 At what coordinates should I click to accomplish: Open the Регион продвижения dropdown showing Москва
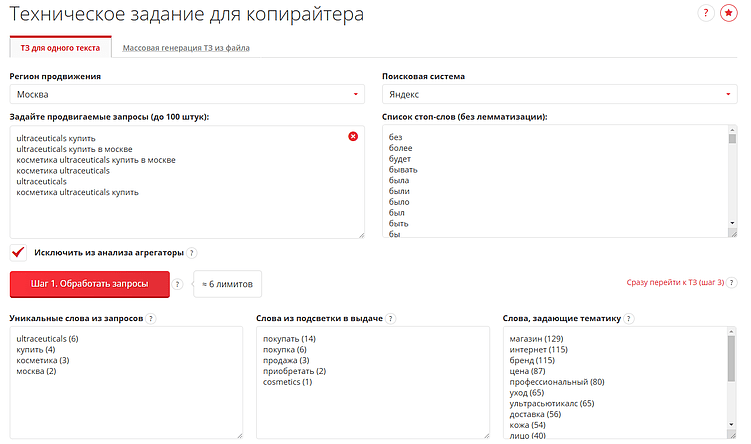187,94
